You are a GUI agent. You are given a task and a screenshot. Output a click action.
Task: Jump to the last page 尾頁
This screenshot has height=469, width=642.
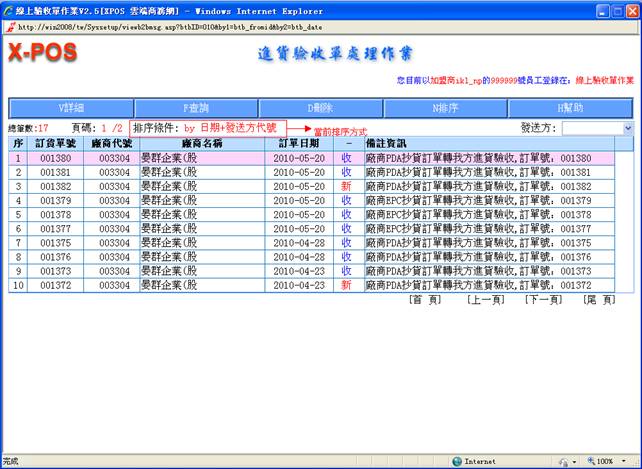(600, 299)
